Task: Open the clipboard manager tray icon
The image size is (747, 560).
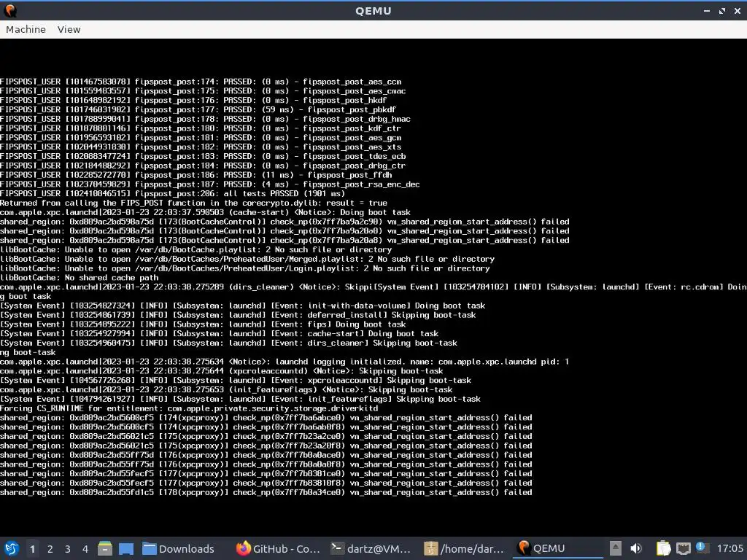Action: [x=662, y=548]
